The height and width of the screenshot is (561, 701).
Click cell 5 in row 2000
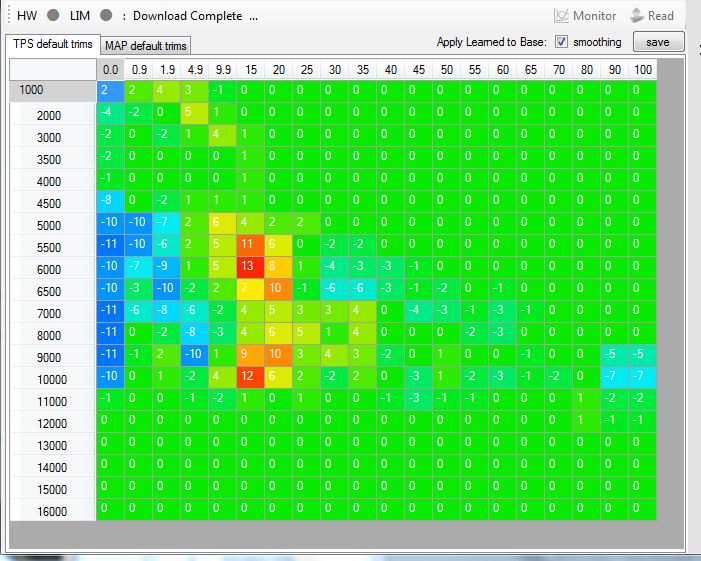click(x=195, y=113)
